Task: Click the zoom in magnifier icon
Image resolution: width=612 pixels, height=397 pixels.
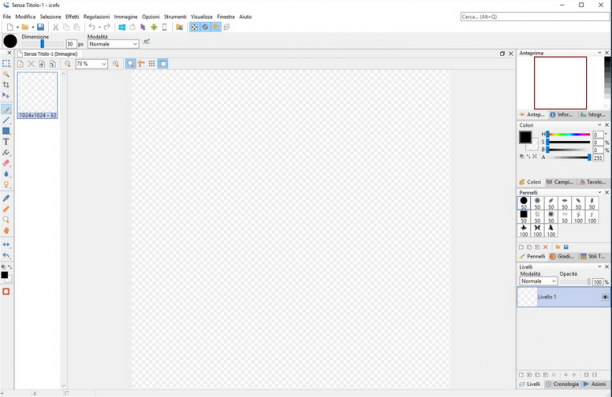Action: point(116,64)
